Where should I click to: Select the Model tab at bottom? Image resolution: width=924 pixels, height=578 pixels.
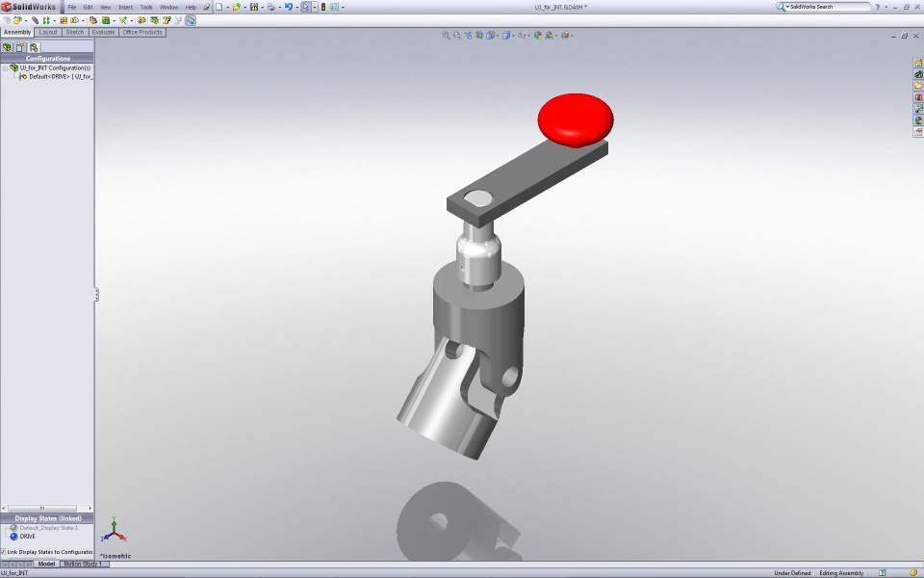[46, 564]
